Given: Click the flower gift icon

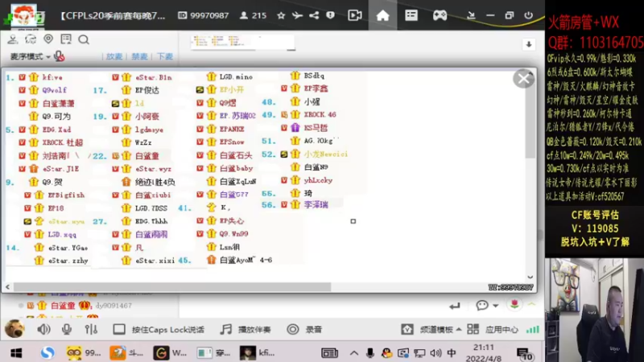Looking at the screenshot, I should click(x=514, y=305).
